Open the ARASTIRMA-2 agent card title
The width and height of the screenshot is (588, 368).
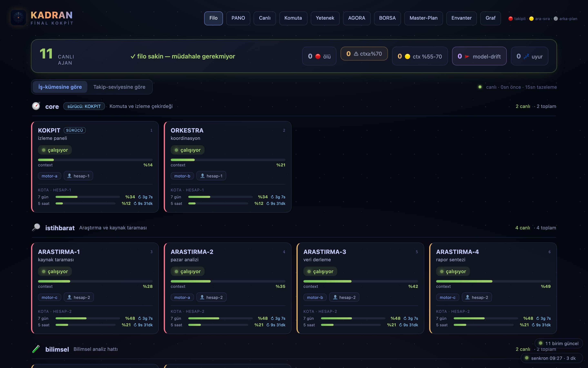(x=192, y=252)
